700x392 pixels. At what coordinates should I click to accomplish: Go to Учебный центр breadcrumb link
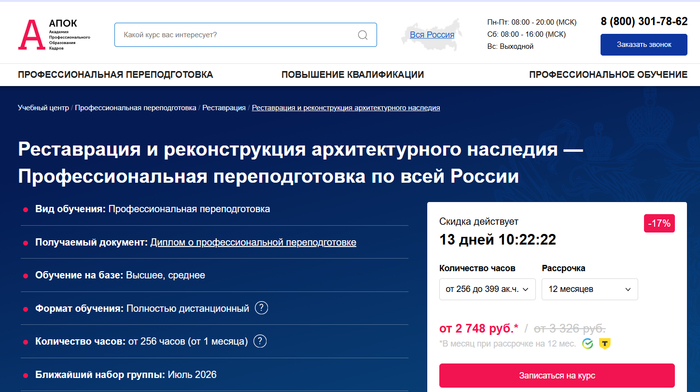click(x=43, y=108)
